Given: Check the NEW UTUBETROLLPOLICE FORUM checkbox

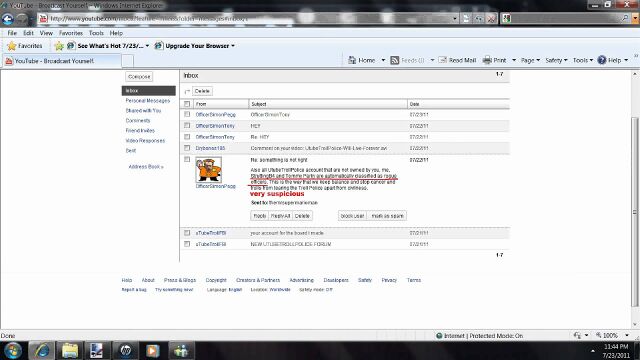Looking at the screenshot, I should click(187, 244).
